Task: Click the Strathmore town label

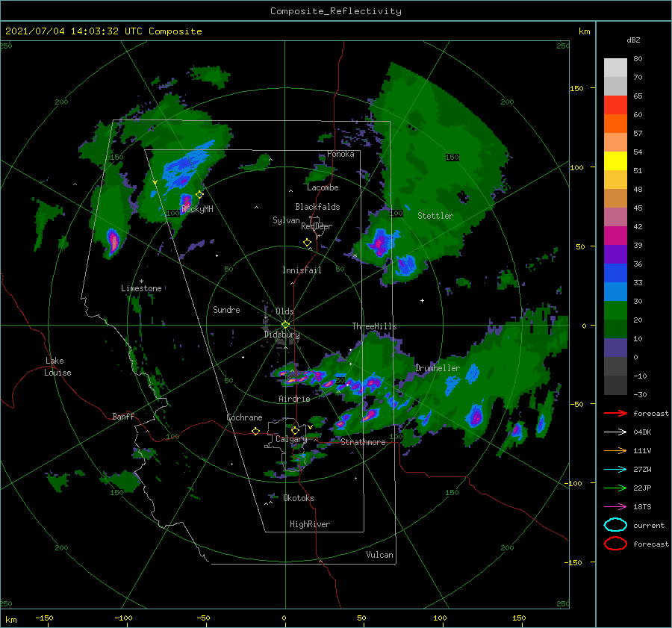Action: [x=363, y=442]
